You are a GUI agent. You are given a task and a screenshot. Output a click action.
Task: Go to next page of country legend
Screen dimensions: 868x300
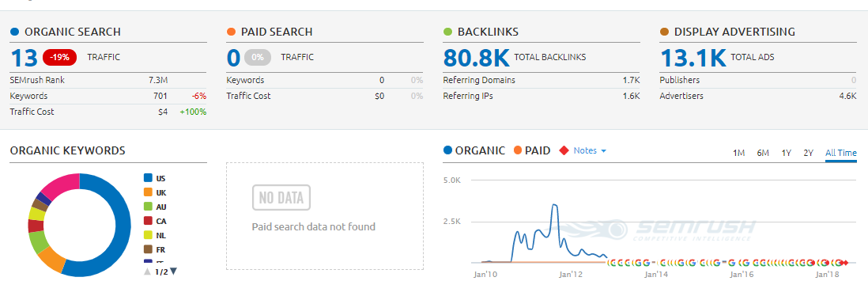(173, 272)
